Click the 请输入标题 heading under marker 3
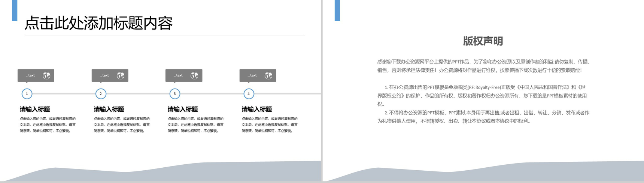Viewport: 644px width, 183px height. point(183,109)
